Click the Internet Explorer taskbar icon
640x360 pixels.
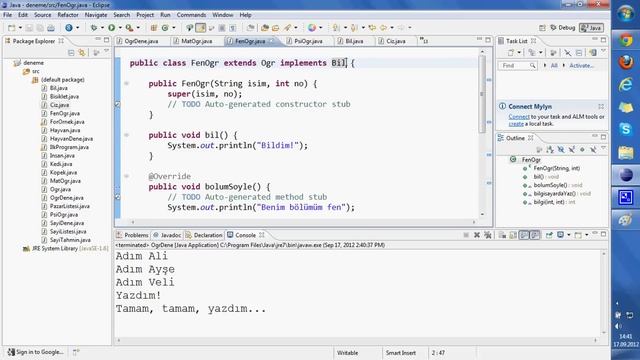[x=626, y=84]
